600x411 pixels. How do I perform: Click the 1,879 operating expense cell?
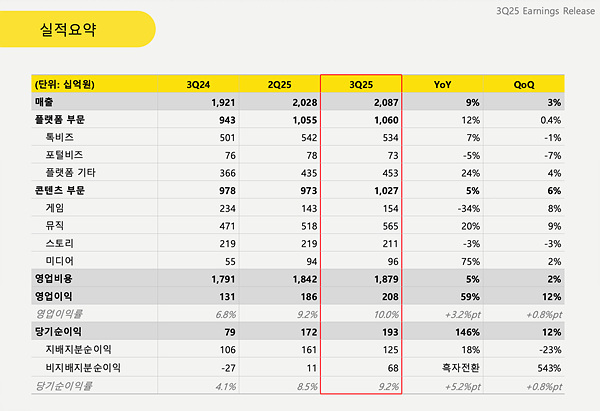381,278
